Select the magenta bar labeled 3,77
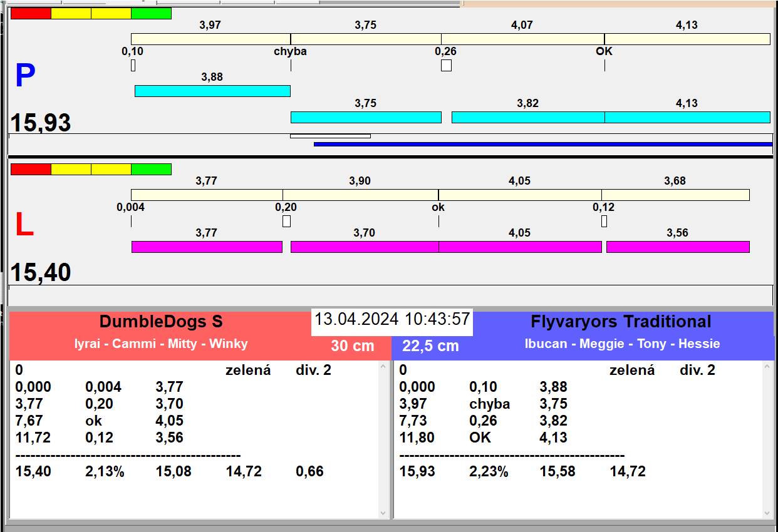Image resolution: width=778 pixels, height=532 pixels. coord(207,247)
